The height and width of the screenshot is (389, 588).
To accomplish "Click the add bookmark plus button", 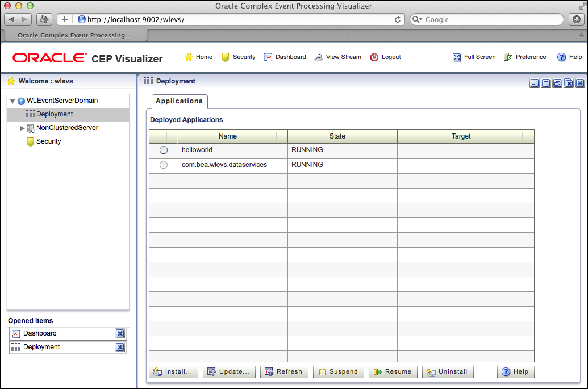I will [65, 19].
